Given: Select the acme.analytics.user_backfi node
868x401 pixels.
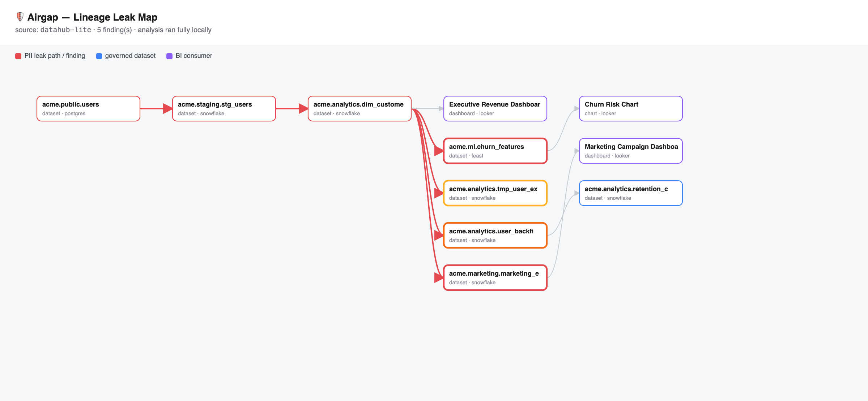Looking at the screenshot, I should [495, 235].
